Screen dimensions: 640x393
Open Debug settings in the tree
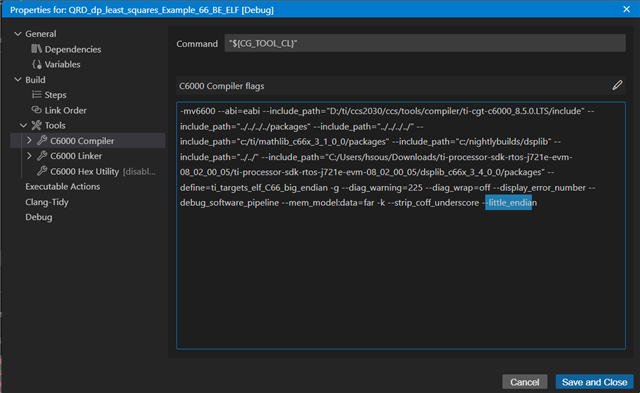(x=39, y=217)
